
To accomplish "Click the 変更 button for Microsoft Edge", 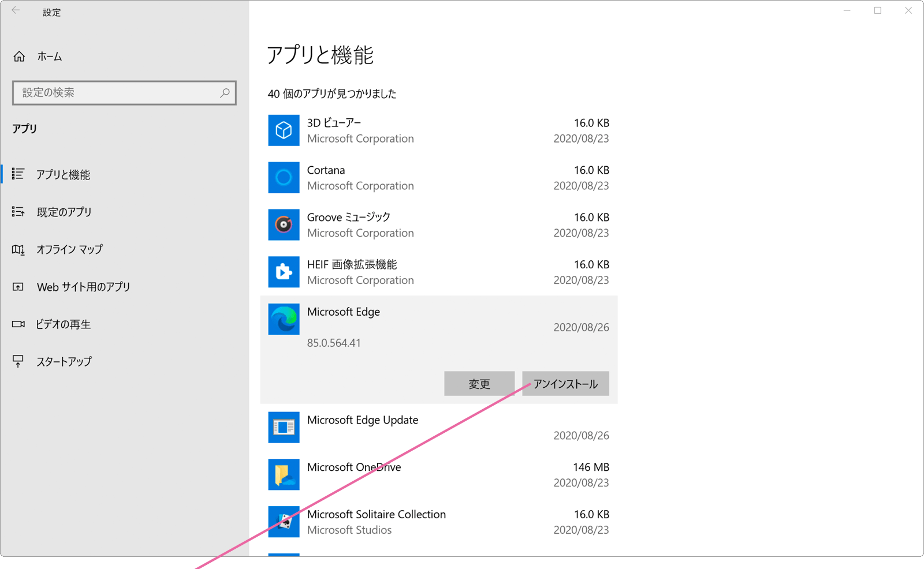I will (x=479, y=384).
